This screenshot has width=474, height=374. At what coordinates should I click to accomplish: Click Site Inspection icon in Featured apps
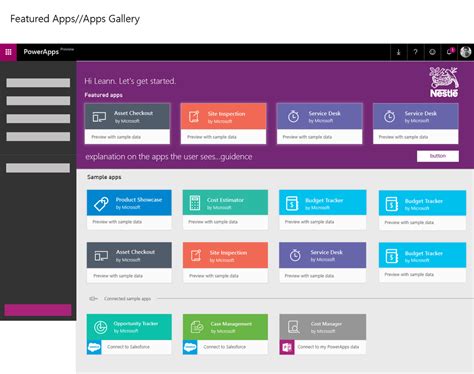(195, 117)
